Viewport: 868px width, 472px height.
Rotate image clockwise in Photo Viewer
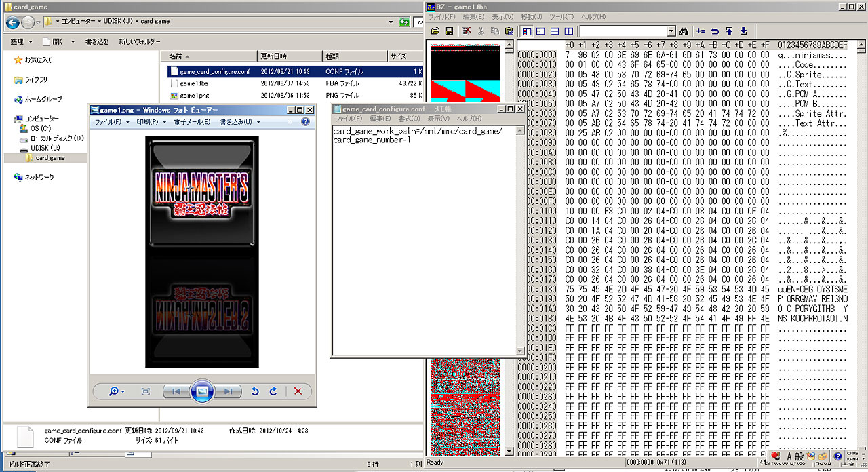coord(273,391)
